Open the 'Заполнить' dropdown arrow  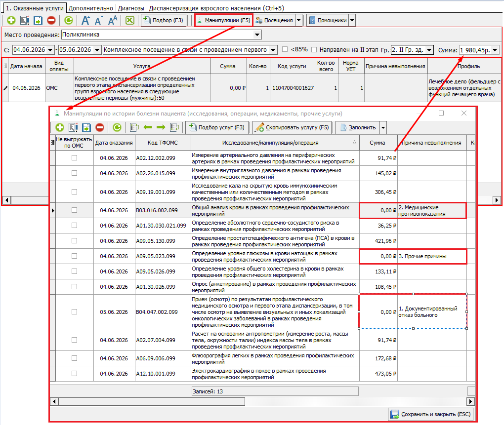click(383, 127)
